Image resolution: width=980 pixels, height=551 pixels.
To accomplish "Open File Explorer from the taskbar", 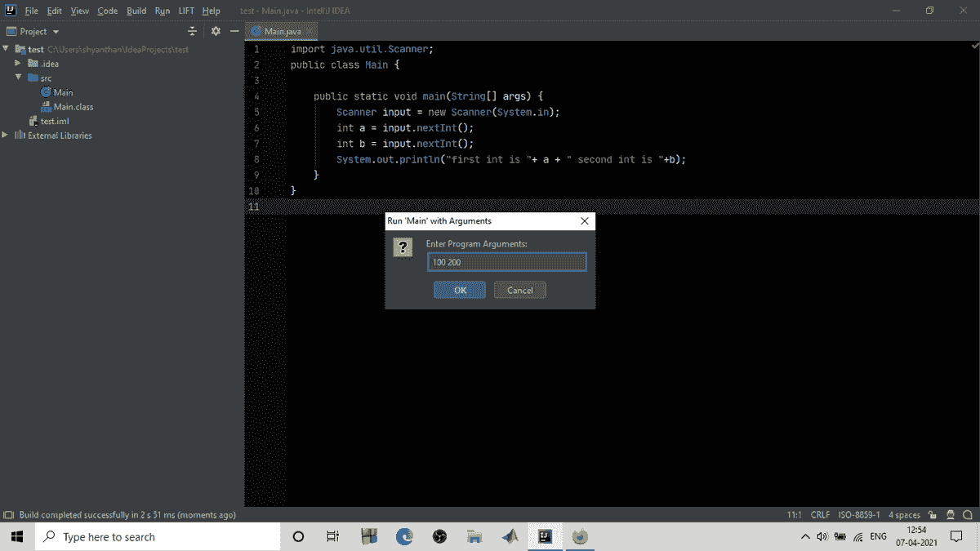I will [474, 536].
